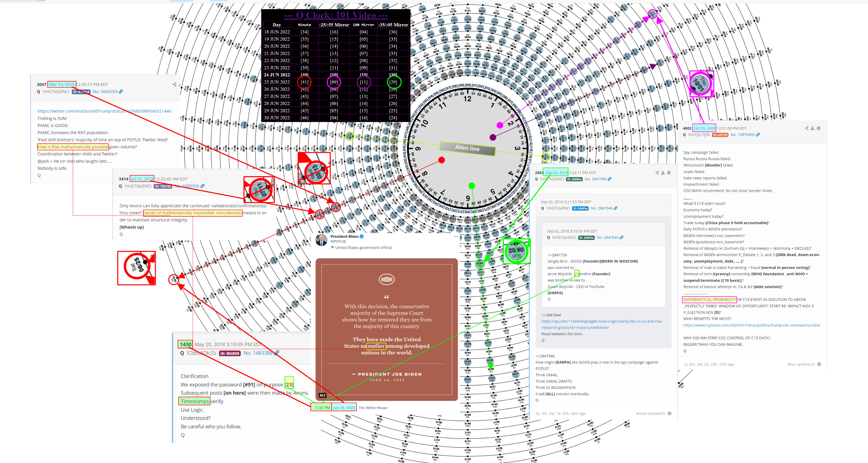This screenshot has height=463, width=868.
Task: Click the ALT badge on tweet image
Action: tap(322, 395)
